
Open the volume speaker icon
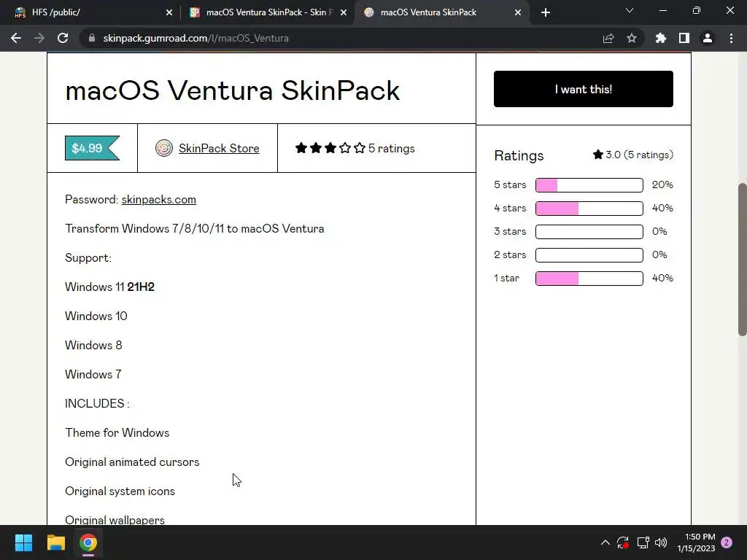661,542
